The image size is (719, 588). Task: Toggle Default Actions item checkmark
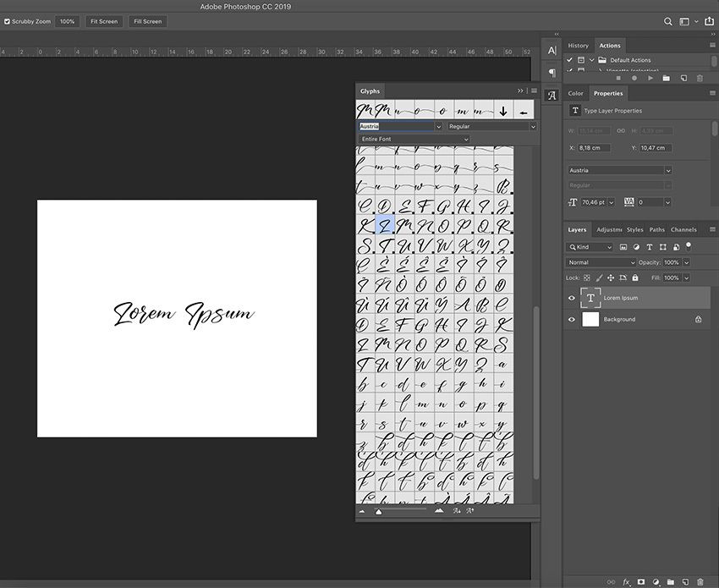point(569,59)
